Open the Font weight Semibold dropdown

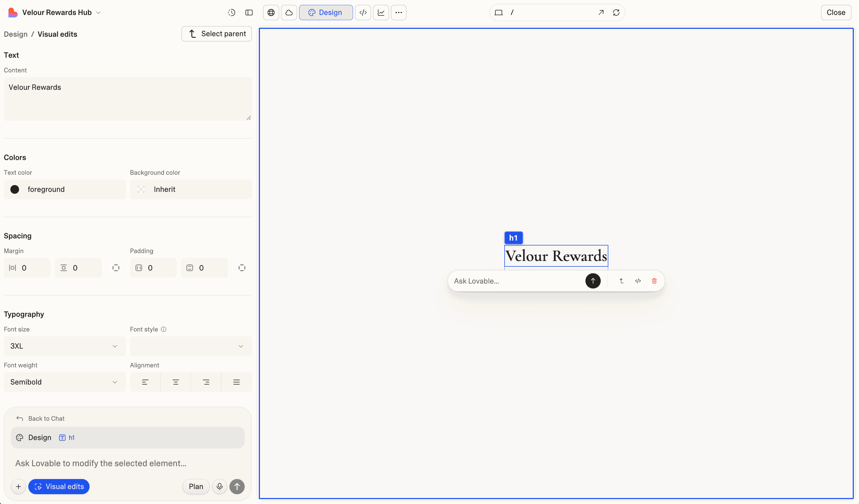tap(64, 382)
